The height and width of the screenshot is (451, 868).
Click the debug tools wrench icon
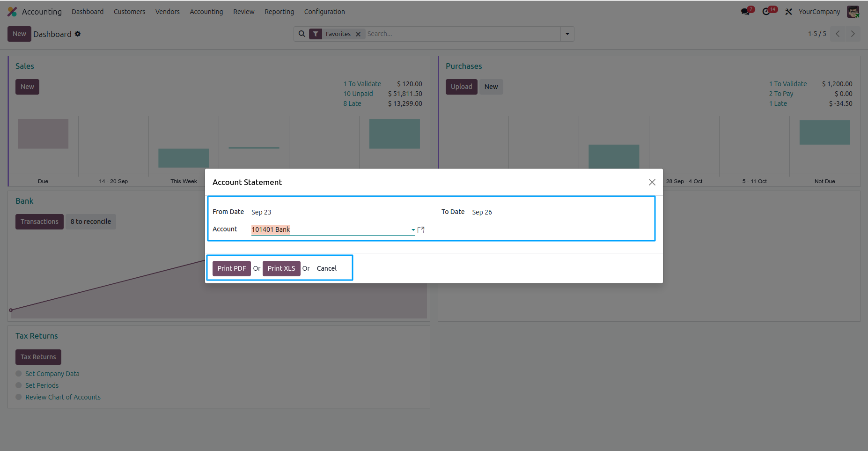[789, 12]
